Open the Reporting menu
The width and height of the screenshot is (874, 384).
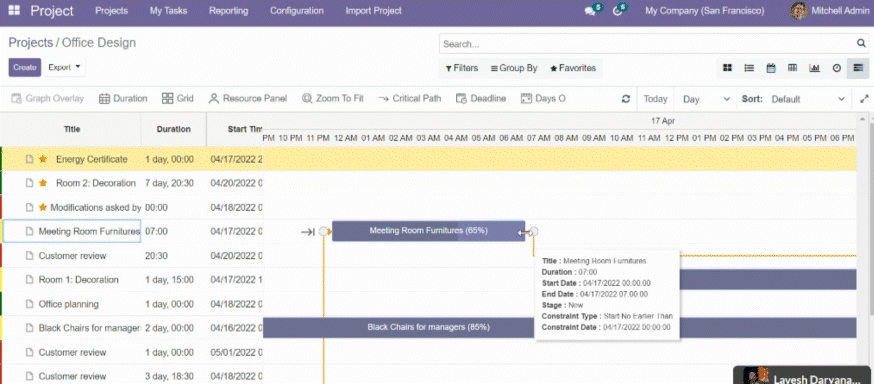click(229, 11)
